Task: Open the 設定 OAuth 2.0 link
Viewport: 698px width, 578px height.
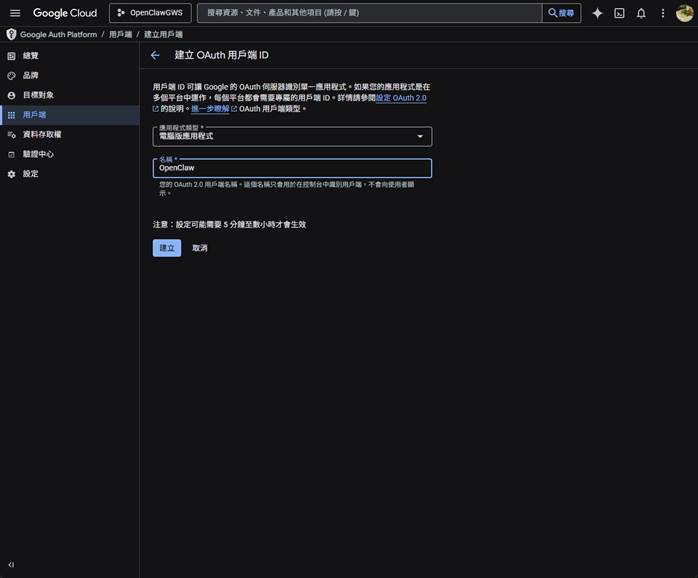Action: click(x=401, y=98)
